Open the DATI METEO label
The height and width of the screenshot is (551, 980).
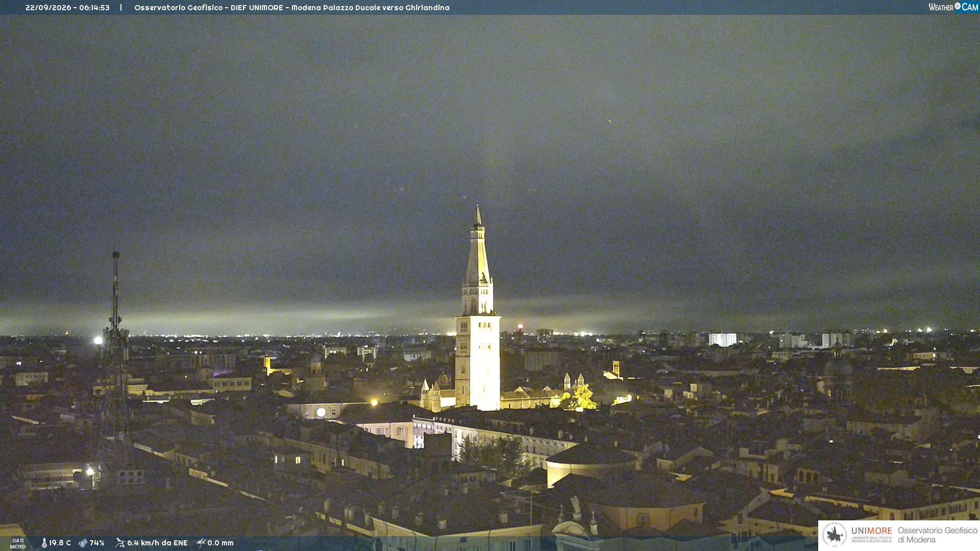pyautogui.click(x=18, y=543)
